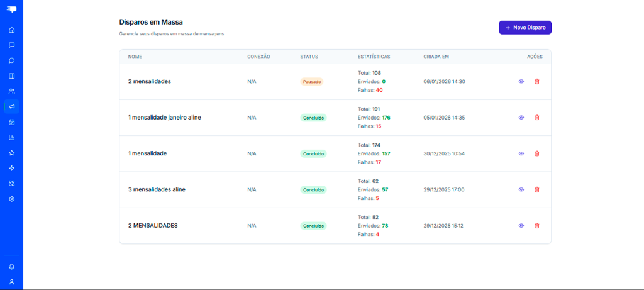Delete '2 MENSALIDADES' using trash icon
The width and height of the screenshot is (644, 290).
[536, 226]
